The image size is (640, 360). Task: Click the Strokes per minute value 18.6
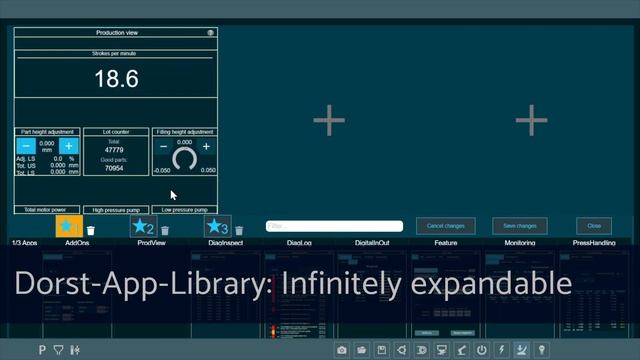pos(117,78)
